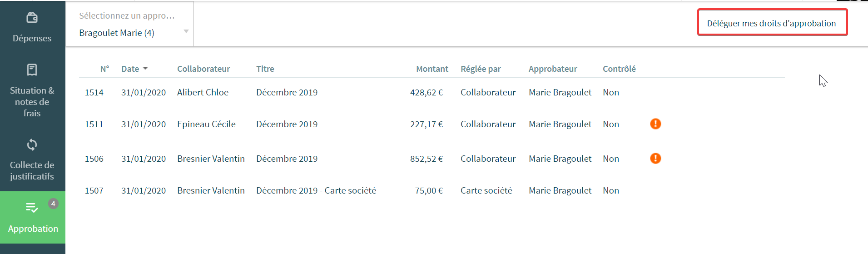Click the Contrôlé column header
Image resolution: width=868 pixels, height=254 pixels.
(x=619, y=69)
